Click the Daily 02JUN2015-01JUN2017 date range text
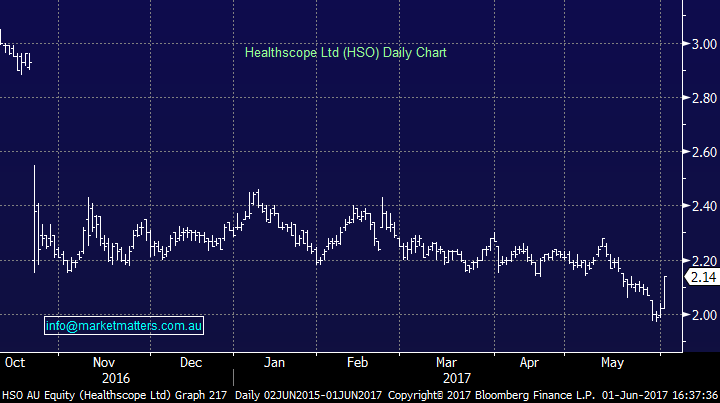720x403 pixels. 308,395
